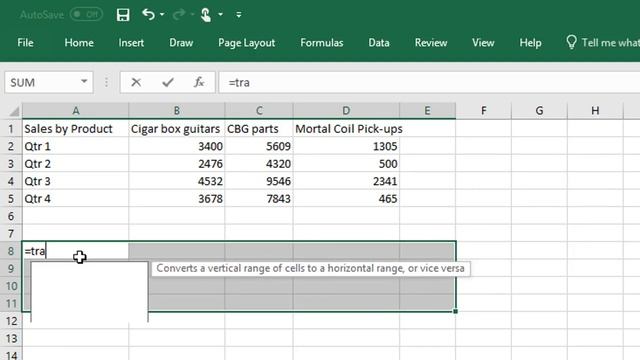Image resolution: width=640 pixels, height=360 pixels.
Task: Select column G header
Action: click(x=539, y=111)
